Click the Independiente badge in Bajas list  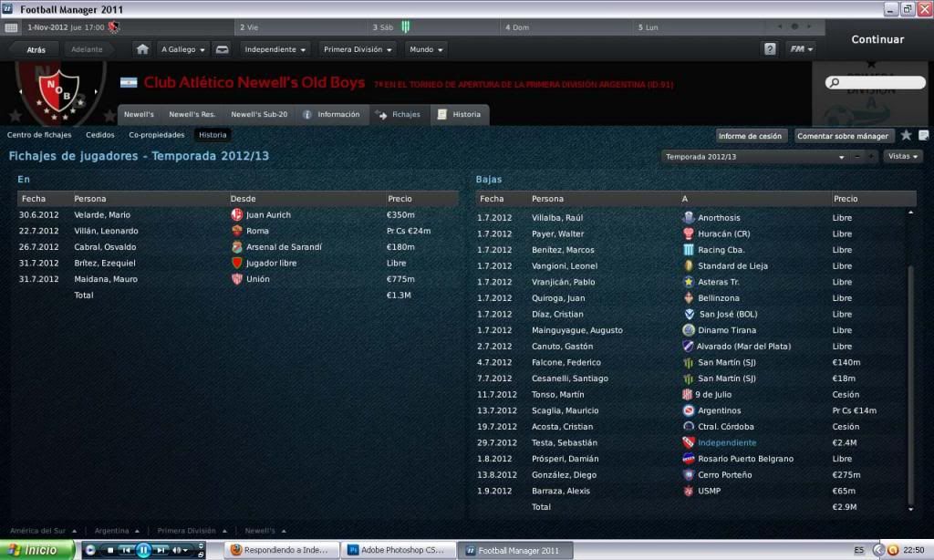coord(688,443)
